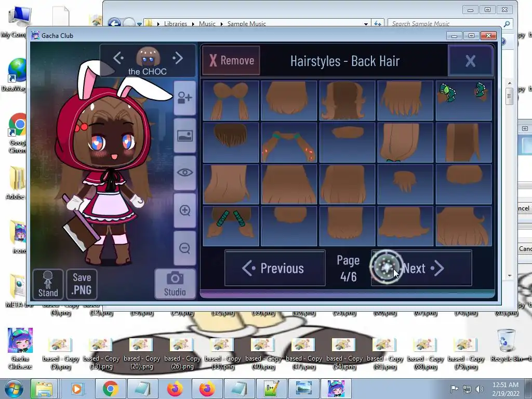Select based - Copy (26).png file
This screenshot has height=399, width=532.
(x=182, y=354)
